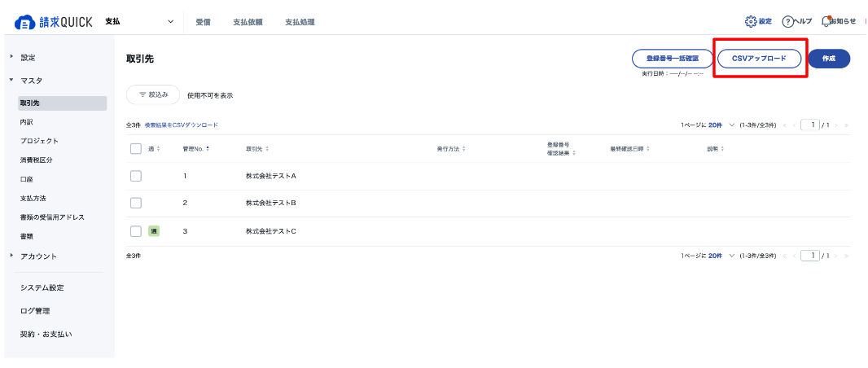Image resolution: width=868 pixels, height=368 pixels.
Task: Click the green 適 badge on row 3
Action: tap(153, 231)
